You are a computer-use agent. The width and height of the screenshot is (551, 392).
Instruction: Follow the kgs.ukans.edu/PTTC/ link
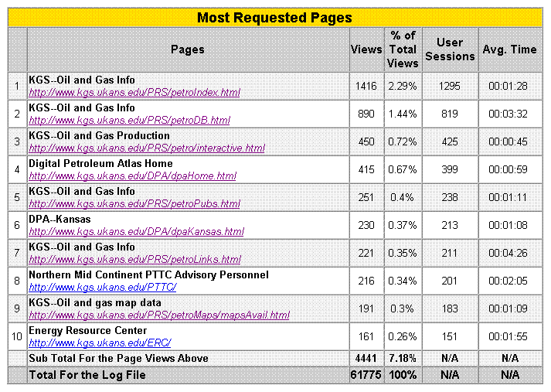coord(102,287)
